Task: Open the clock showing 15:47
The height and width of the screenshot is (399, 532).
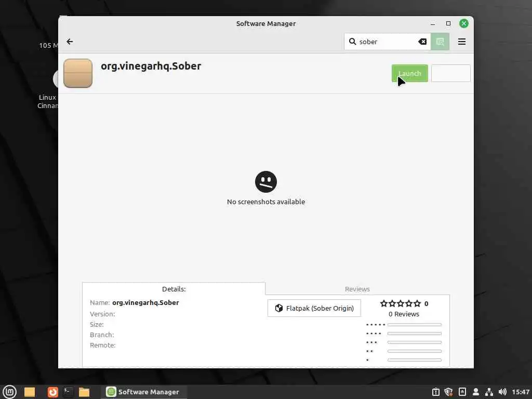Action: point(521,392)
